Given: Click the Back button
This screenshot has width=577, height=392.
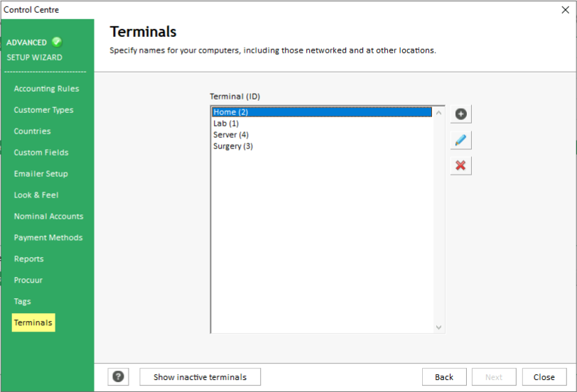Looking at the screenshot, I should [x=444, y=377].
